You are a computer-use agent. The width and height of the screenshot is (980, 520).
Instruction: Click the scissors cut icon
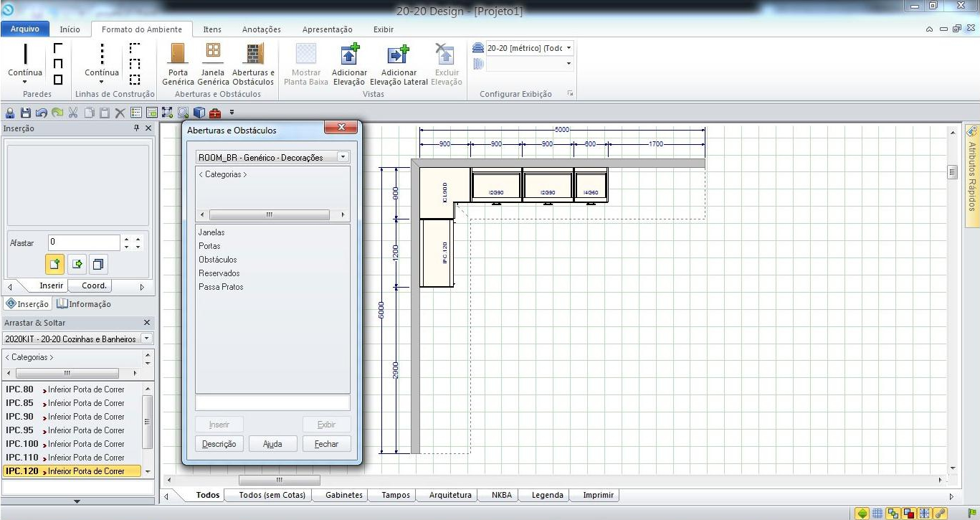coord(73,113)
